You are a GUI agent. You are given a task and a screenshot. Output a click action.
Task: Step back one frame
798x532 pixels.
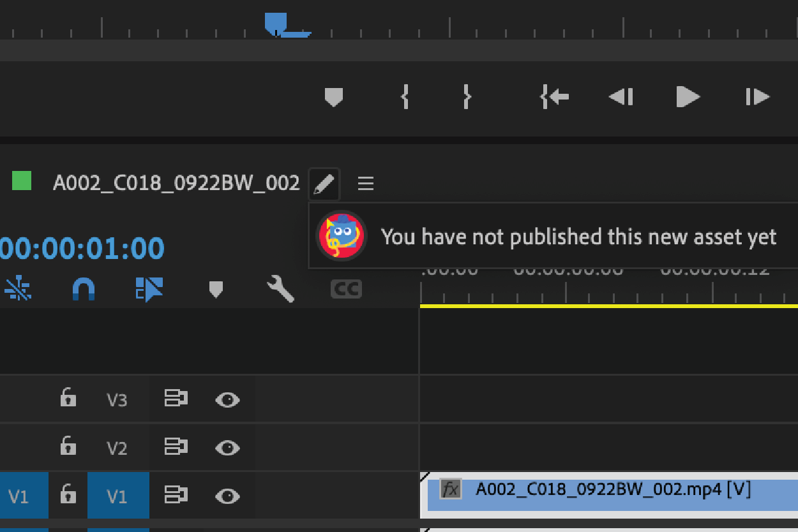621,97
